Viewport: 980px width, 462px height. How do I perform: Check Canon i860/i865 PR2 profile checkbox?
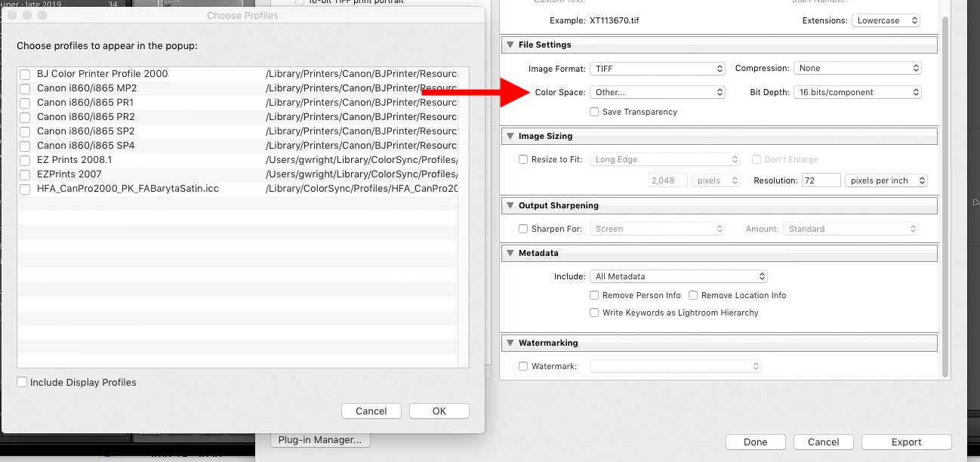25,117
